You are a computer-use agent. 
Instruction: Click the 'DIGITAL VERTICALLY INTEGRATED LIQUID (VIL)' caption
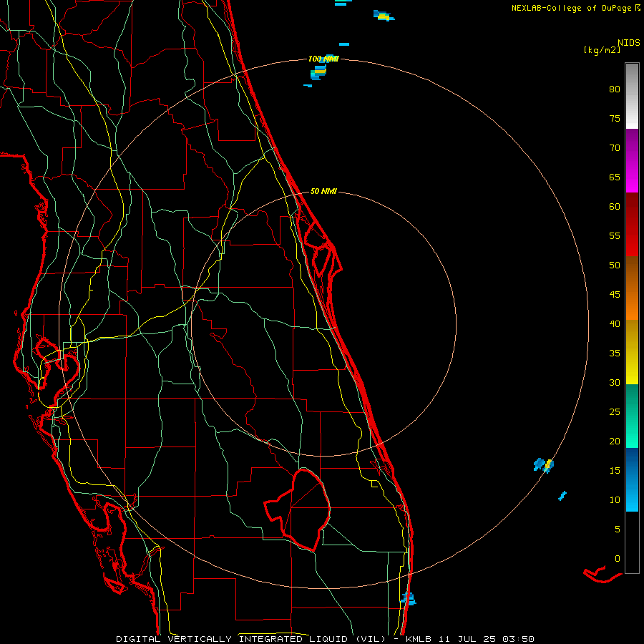[251, 639]
